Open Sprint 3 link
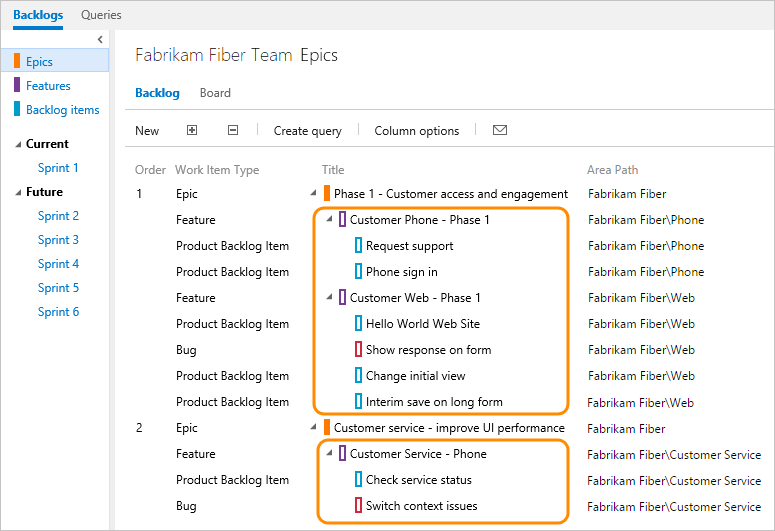Viewport: 775px width, 531px height. click(58, 240)
